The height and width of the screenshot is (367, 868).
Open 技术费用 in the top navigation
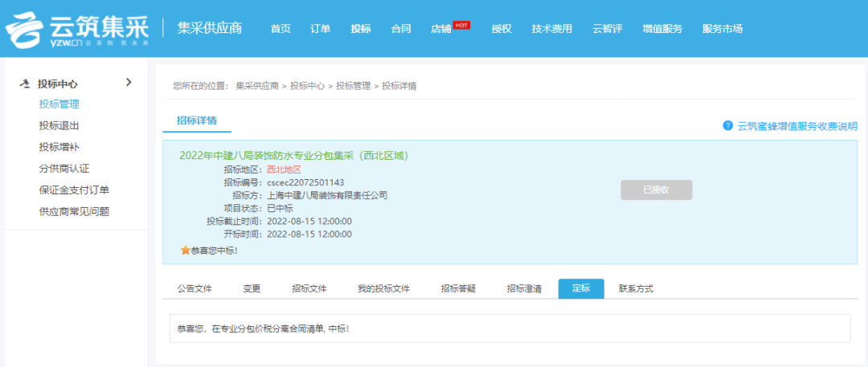[552, 29]
